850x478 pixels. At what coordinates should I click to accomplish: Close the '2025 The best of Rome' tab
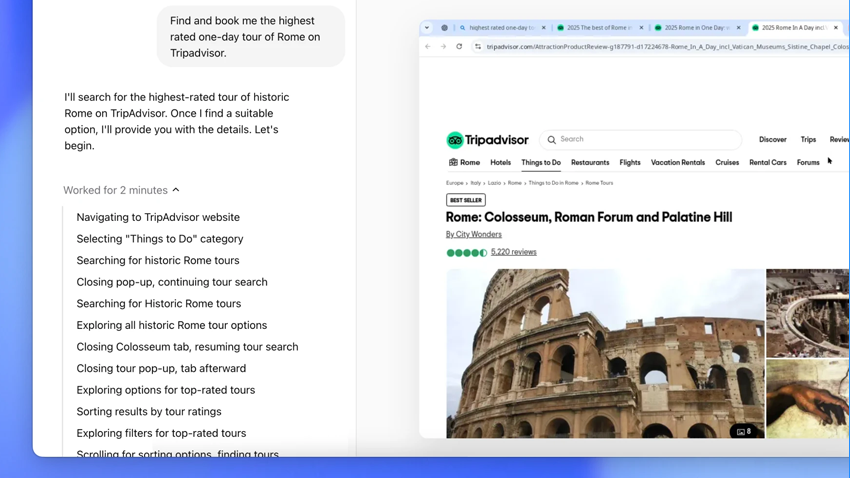coord(641,28)
